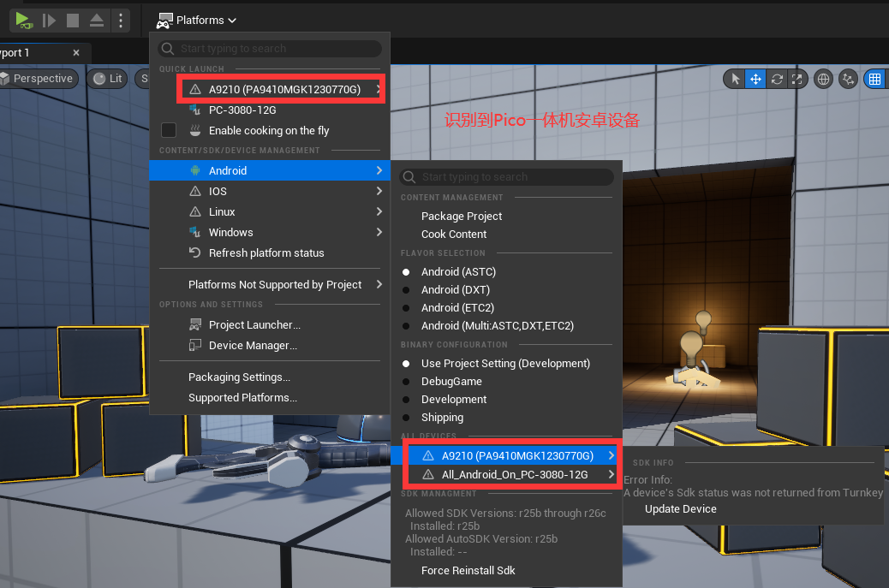Open the Windows platform entry
889x588 pixels.
[269, 232]
